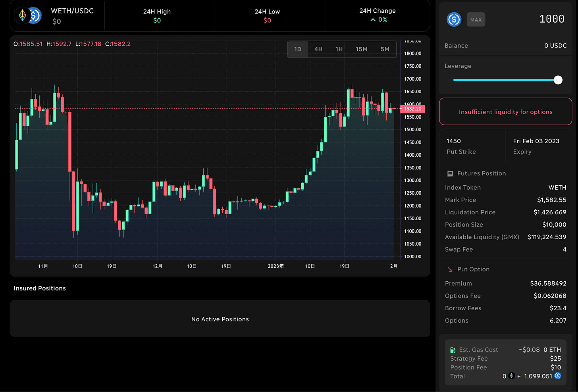Click the USDC coin icon beside MAX
This screenshot has width=578, height=392.
(454, 19)
